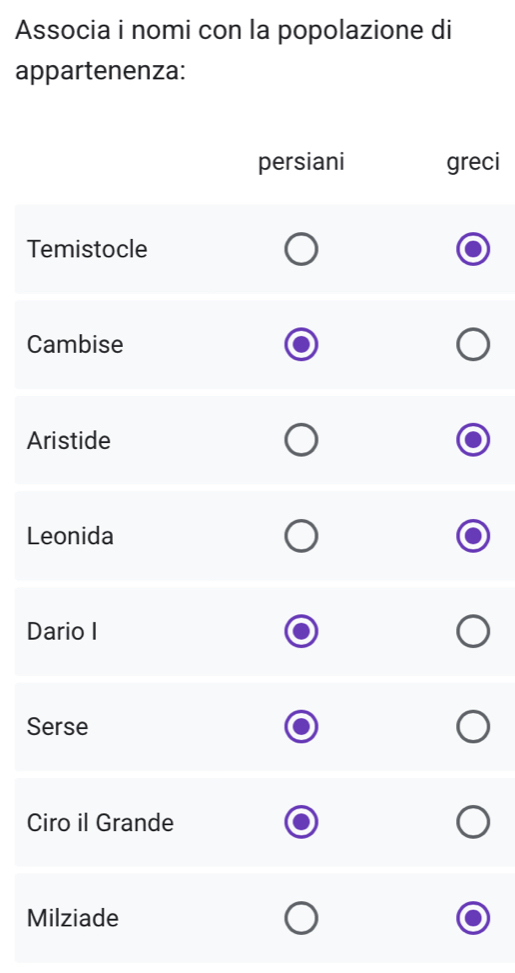Choose persiani radio for Cambise
515x973 pixels.
pos(302,345)
